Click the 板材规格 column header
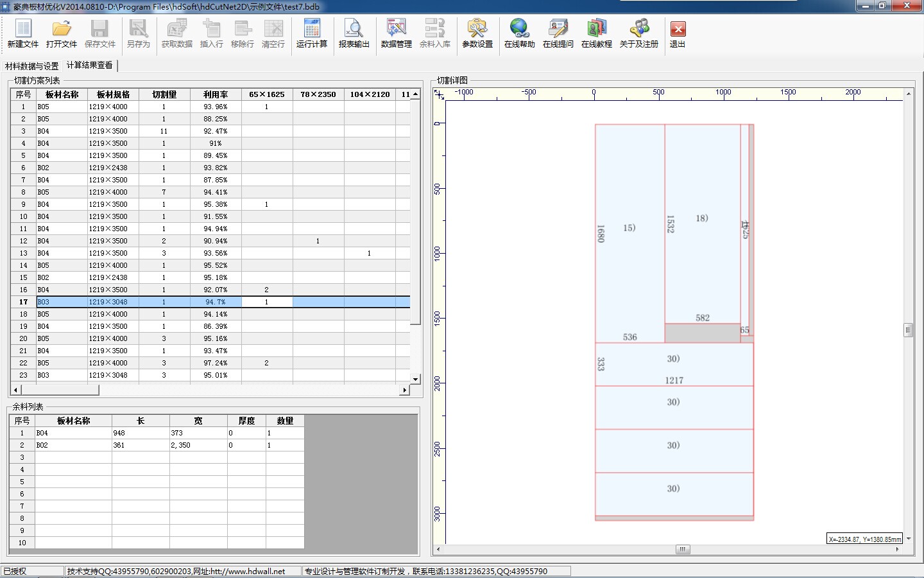This screenshot has width=924, height=578. [113, 94]
